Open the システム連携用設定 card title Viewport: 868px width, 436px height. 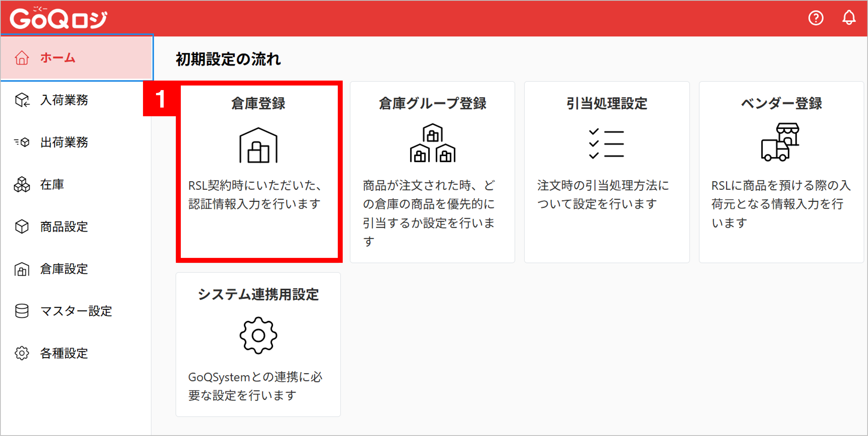[258, 294]
